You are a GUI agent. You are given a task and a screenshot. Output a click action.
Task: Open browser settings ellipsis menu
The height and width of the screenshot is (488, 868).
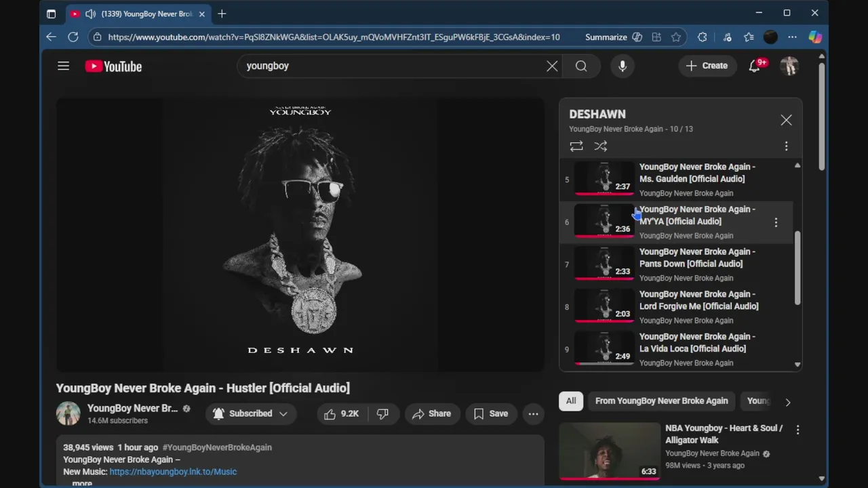[x=792, y=37]
